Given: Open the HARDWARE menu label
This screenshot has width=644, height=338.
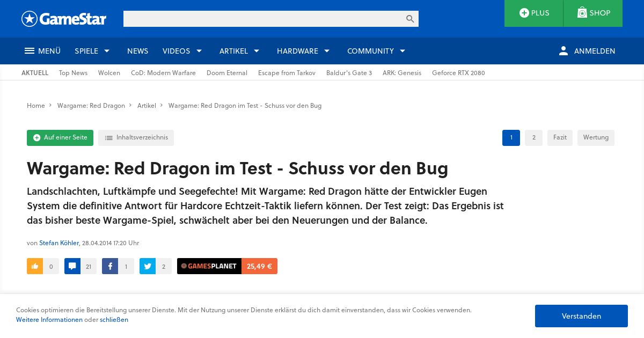Looking at the screenshot, I should coord(297,51).
